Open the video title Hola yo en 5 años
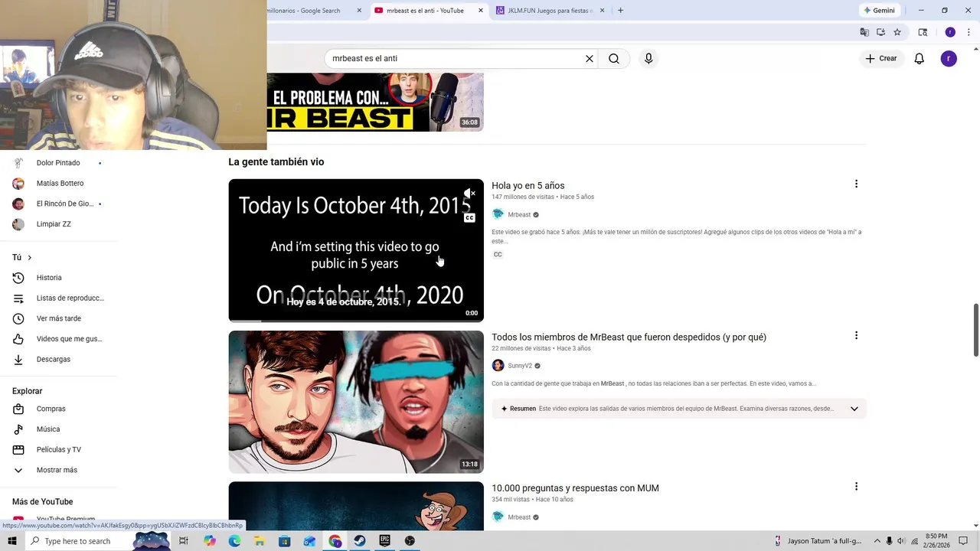This screenshot has height=551, width=980. pyautogui.click(x=528, y=185)
